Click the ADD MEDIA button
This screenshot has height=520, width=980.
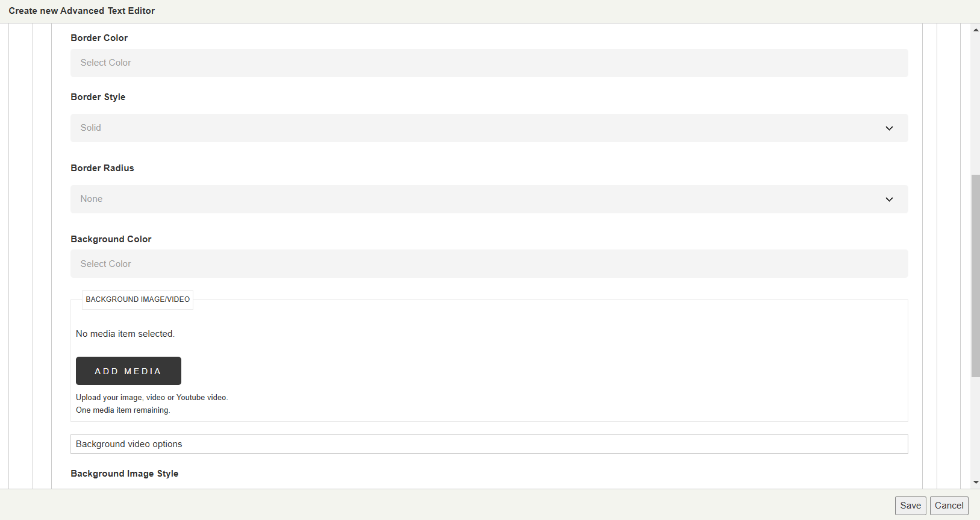tap(128, 371)
